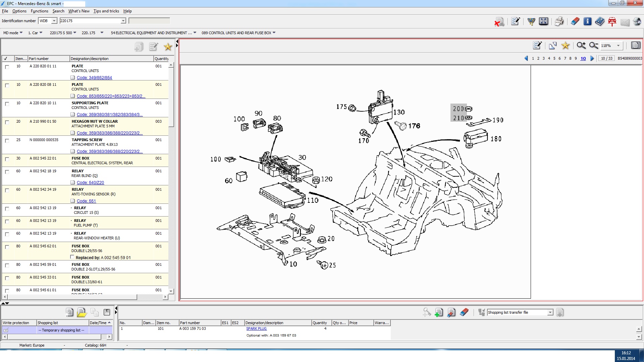Detach the illustration into separate window

tap(553, 45)
